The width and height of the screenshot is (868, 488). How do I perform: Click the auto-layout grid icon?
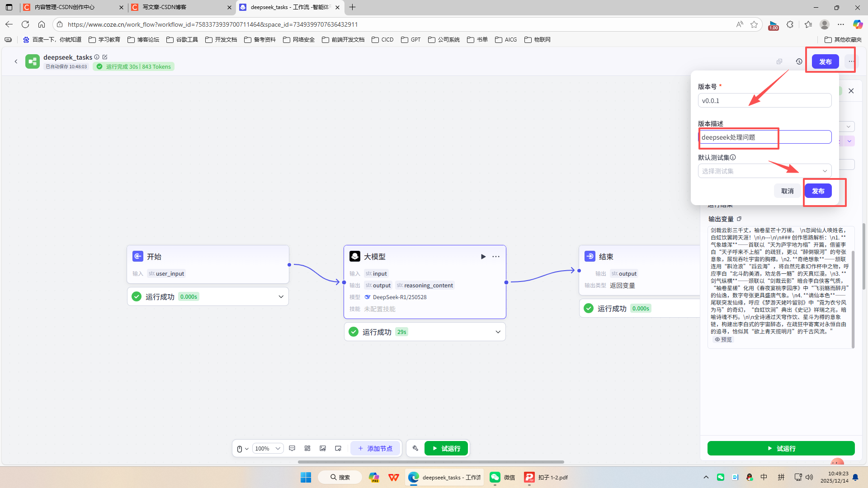click(307, 448)
